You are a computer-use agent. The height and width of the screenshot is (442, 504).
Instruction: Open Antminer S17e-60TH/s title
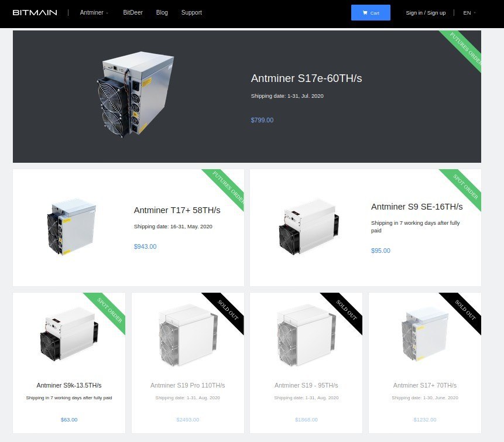tap(306, 78)
